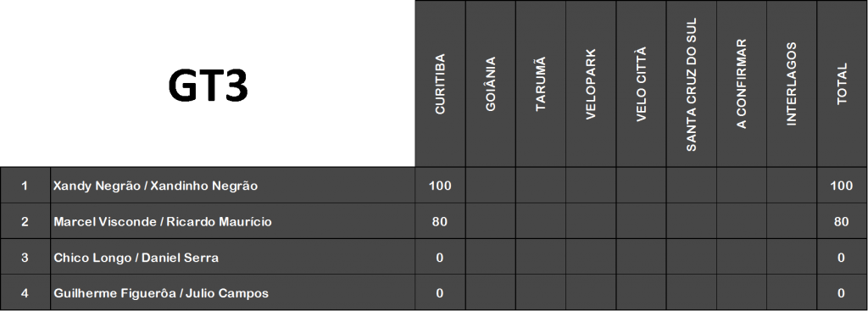The height and width of the screenshot is (311, 868).
Task: Click the VELO CITTÀ column header
Action: click(x=641, y=84)
